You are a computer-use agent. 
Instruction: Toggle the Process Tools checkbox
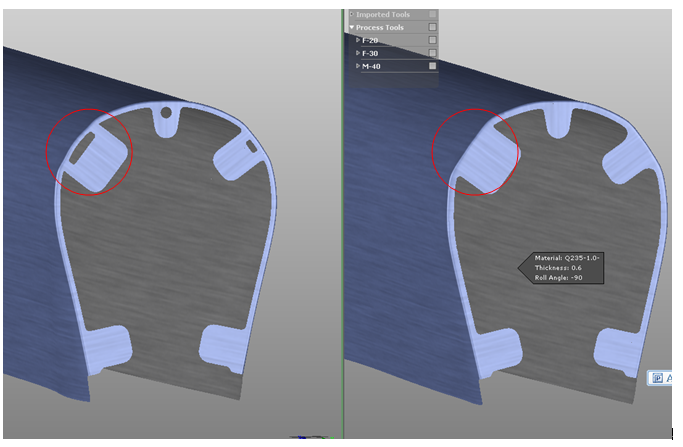[432, 27]
